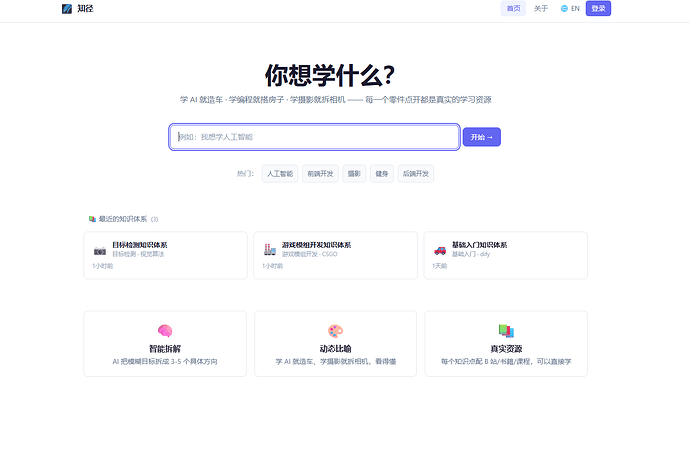Click the 最近的知识体系 section label
This screenshot has width=690, height=476.
(123, 219)
